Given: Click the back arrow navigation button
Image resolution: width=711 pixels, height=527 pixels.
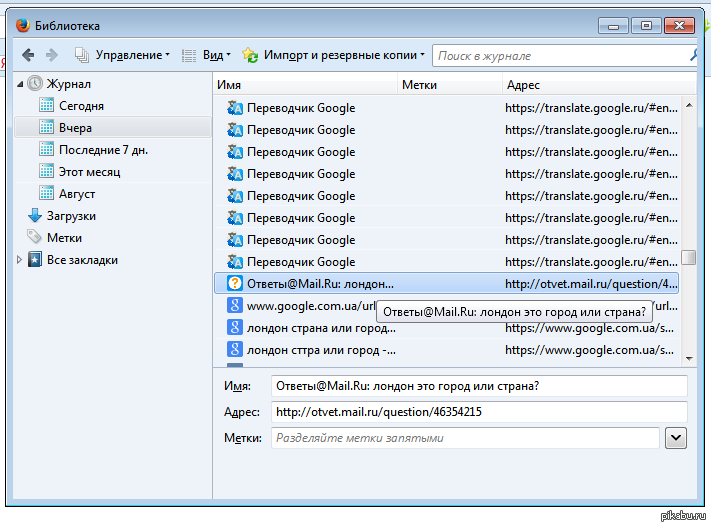Looking at the screenshot, I should pyautogui.click(x=27, y=55).
